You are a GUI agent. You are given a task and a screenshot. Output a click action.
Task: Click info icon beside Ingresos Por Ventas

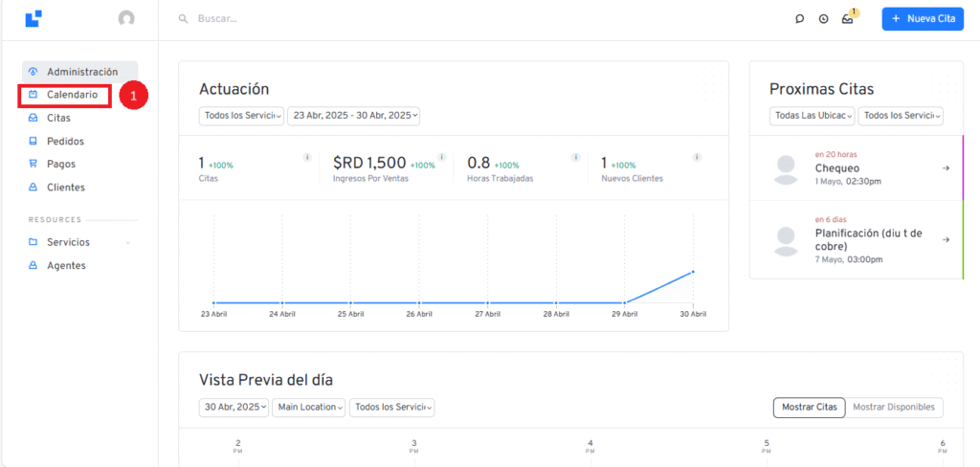point(440,157)
